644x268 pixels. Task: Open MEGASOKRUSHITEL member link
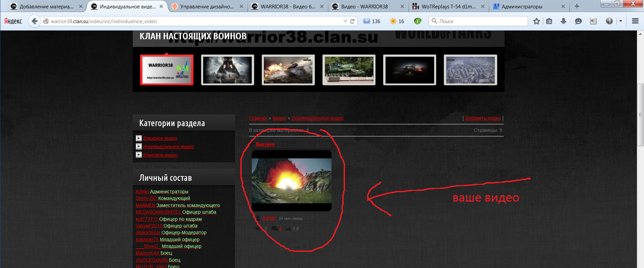point(158,212)
